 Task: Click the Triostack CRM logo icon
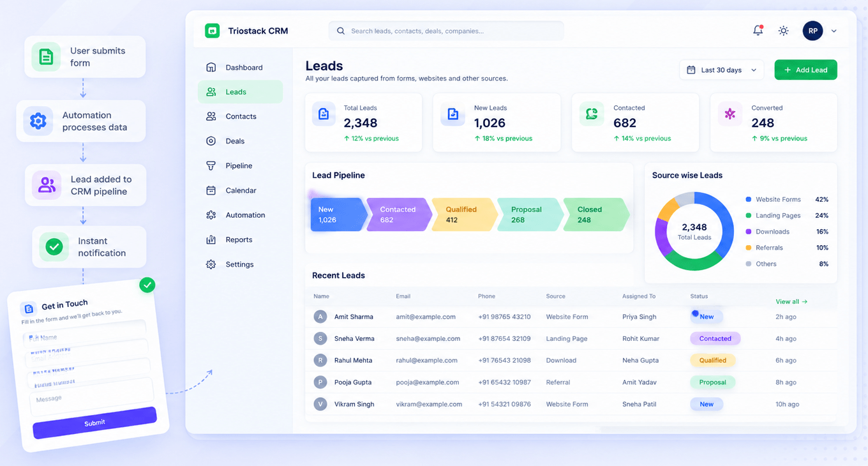click(x=212, y=31)
